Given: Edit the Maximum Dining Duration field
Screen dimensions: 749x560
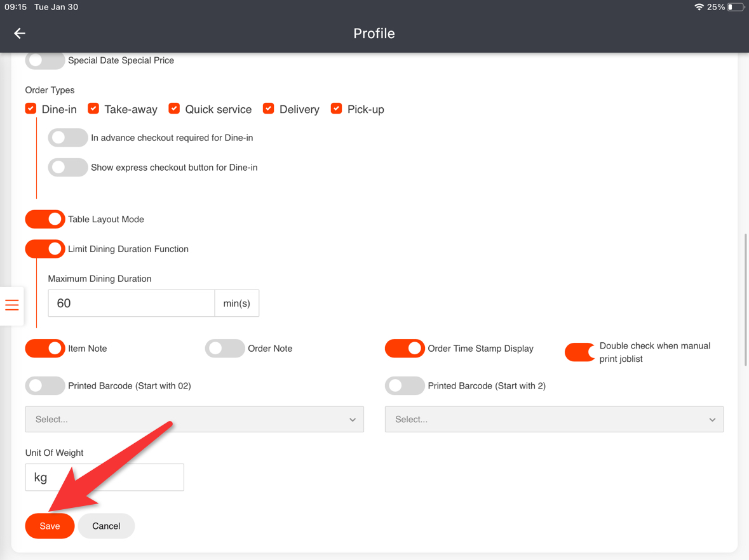Looking at the screenshot, I should [132, 303].
